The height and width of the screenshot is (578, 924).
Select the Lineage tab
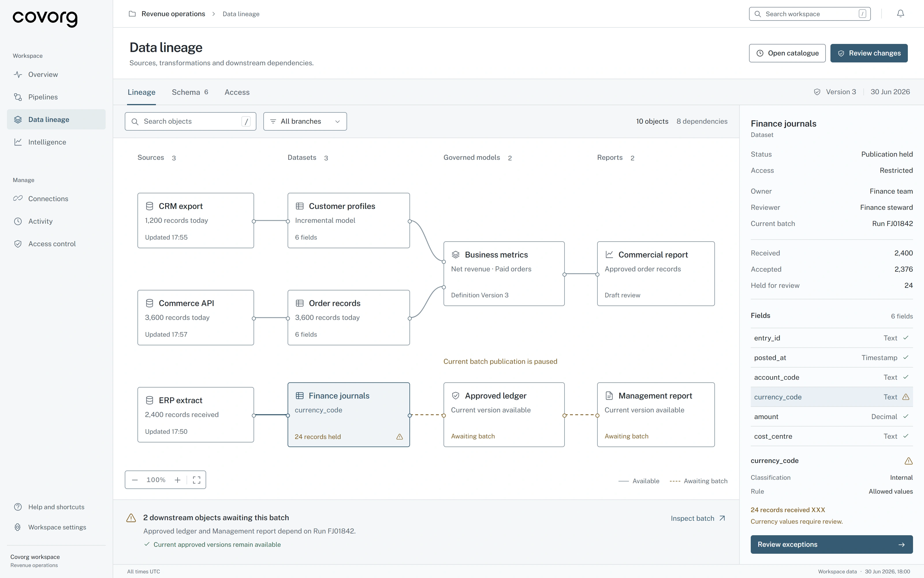point(141,92)
